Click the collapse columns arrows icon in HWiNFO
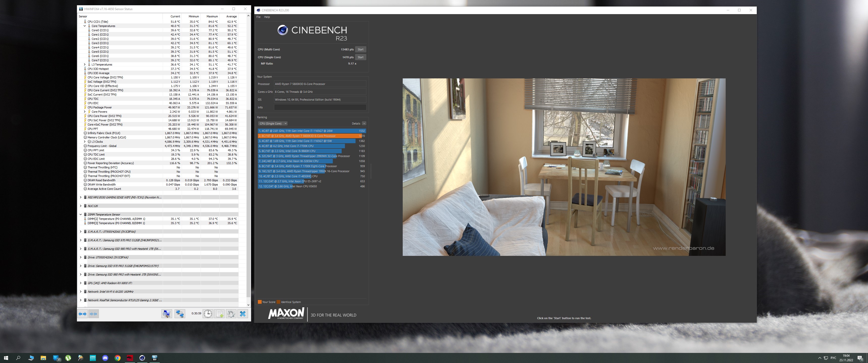This screenshot has width=868, height=363. pyautogui.click(x=94, y=314)
